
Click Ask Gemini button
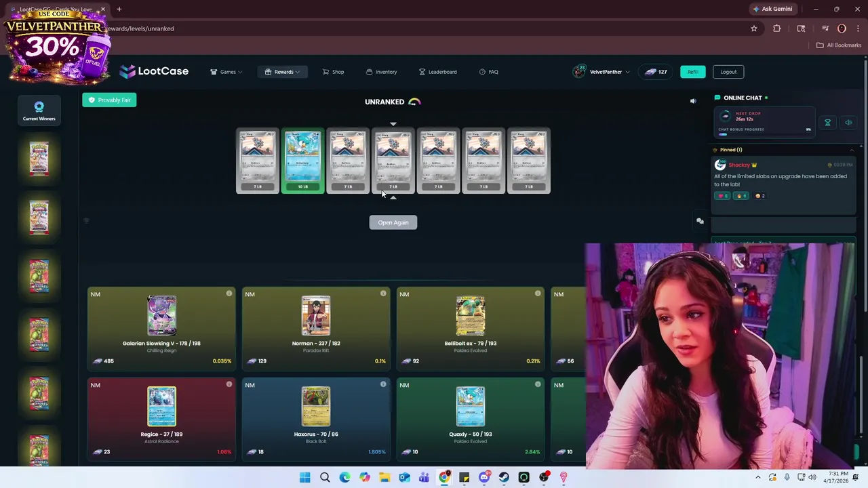coord(772,9)
